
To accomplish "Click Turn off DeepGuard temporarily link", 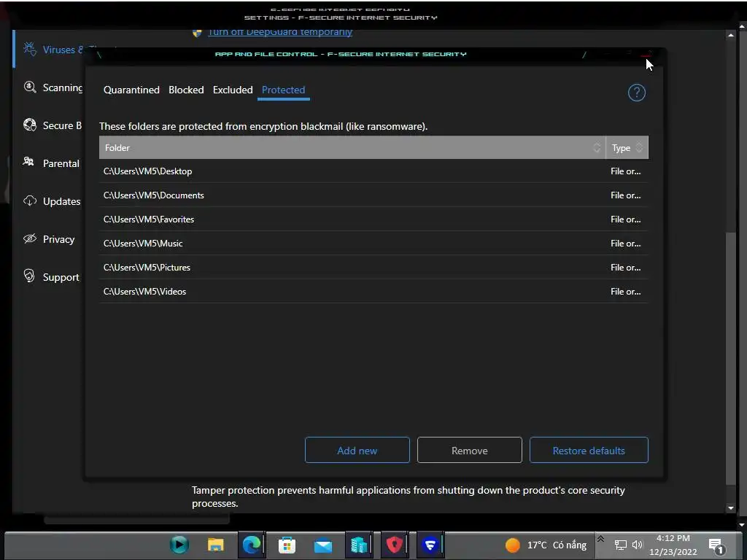I will pos(280,32).
